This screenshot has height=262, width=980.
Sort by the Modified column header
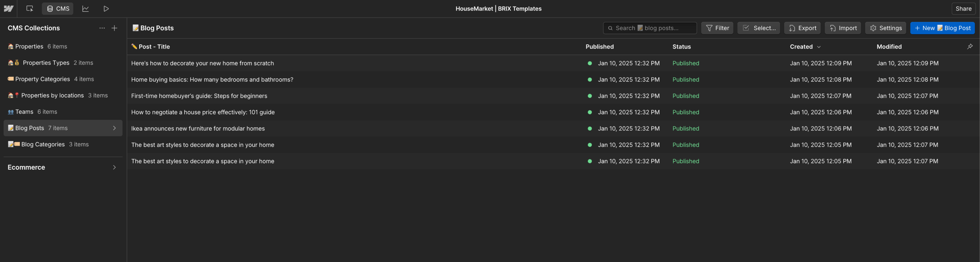[x=889, y=47]
